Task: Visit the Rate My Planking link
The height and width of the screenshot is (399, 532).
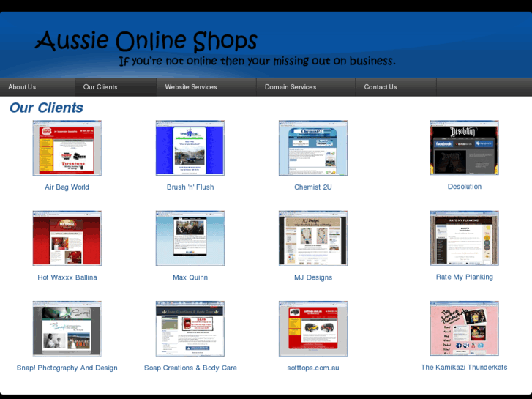Action: (x=465, y=277)
